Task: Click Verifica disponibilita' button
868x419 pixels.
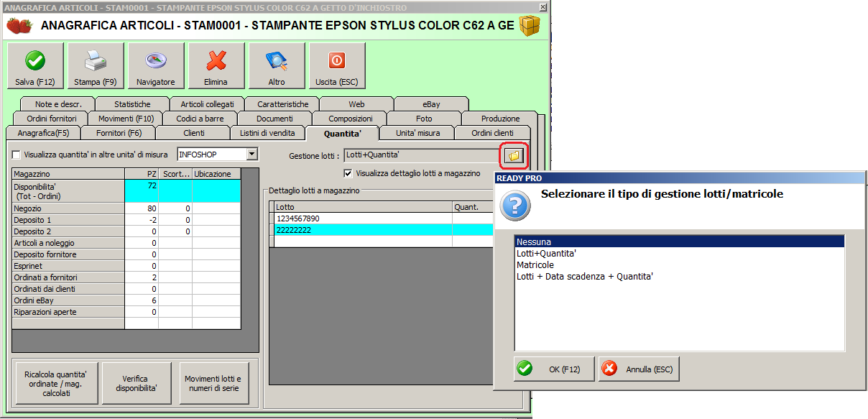Action: coord(137,384)
